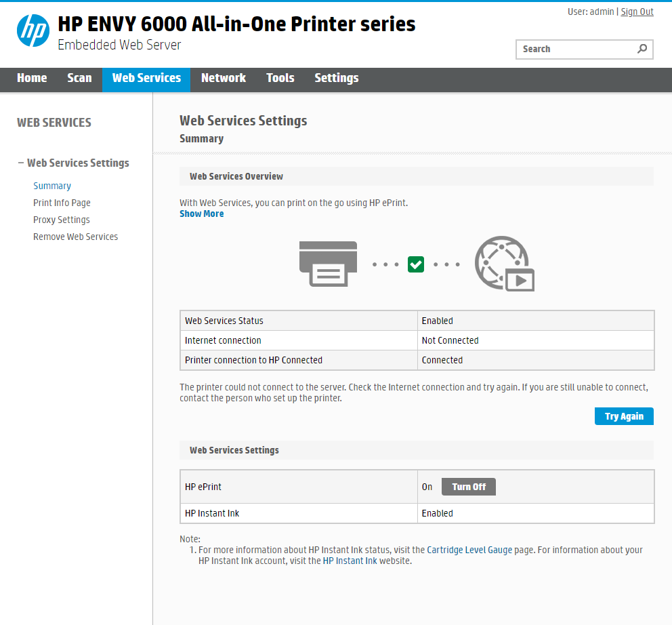Sign Out of the admin session

(x=637, y=12)
